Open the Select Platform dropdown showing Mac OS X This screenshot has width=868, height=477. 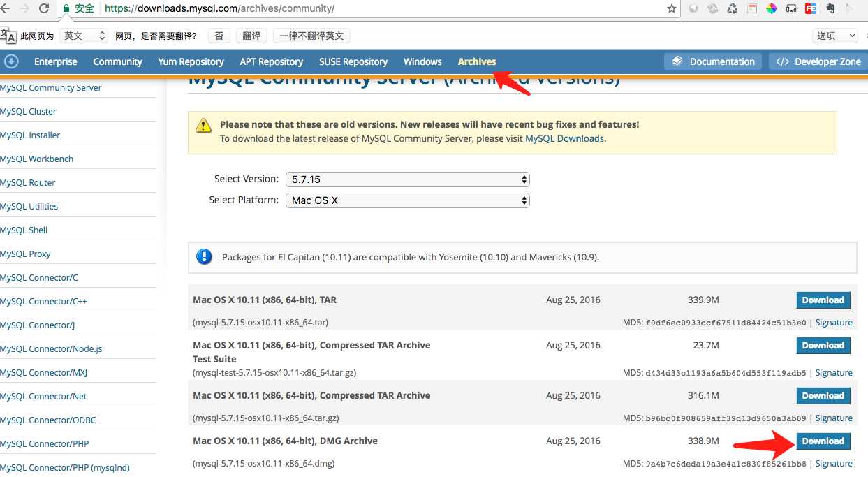click(408, 200)
